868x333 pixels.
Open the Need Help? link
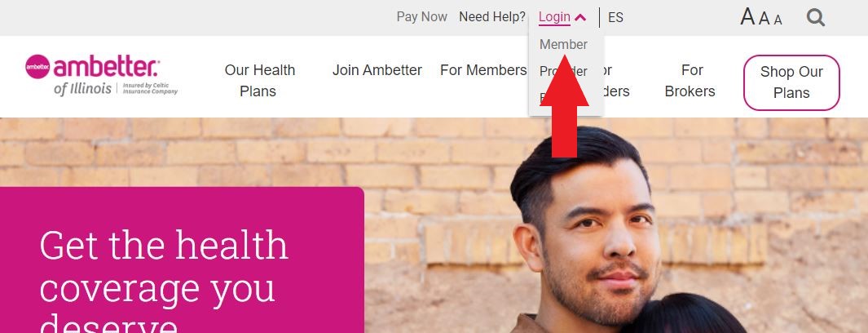[492, 17]
